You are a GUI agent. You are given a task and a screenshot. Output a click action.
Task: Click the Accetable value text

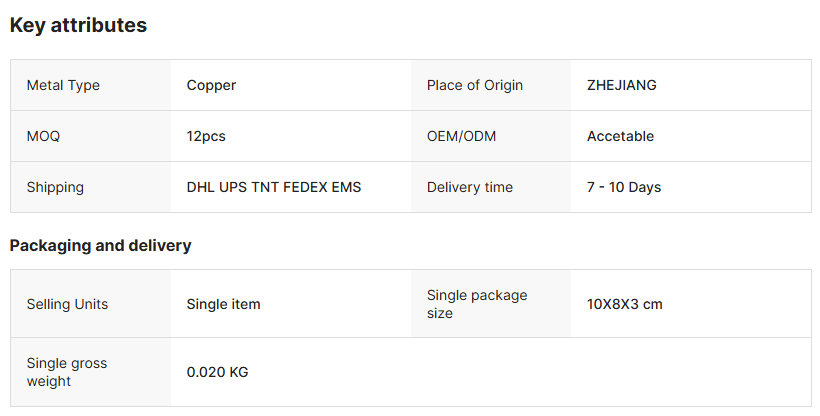coord(620,136)
